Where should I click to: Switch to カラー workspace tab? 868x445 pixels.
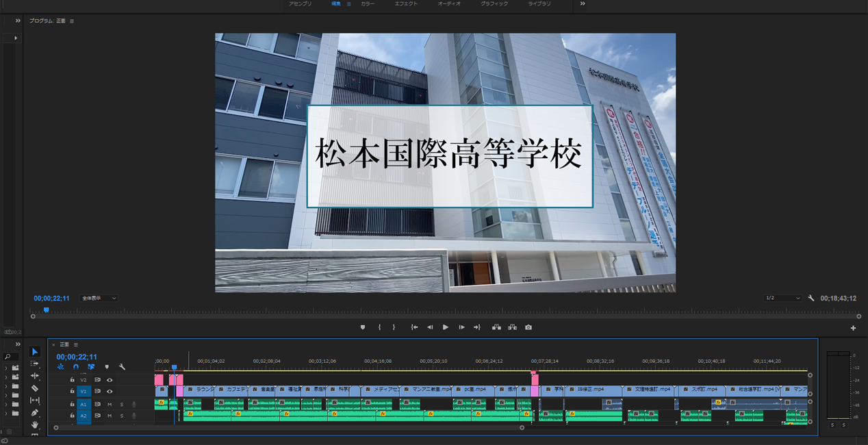368,3
